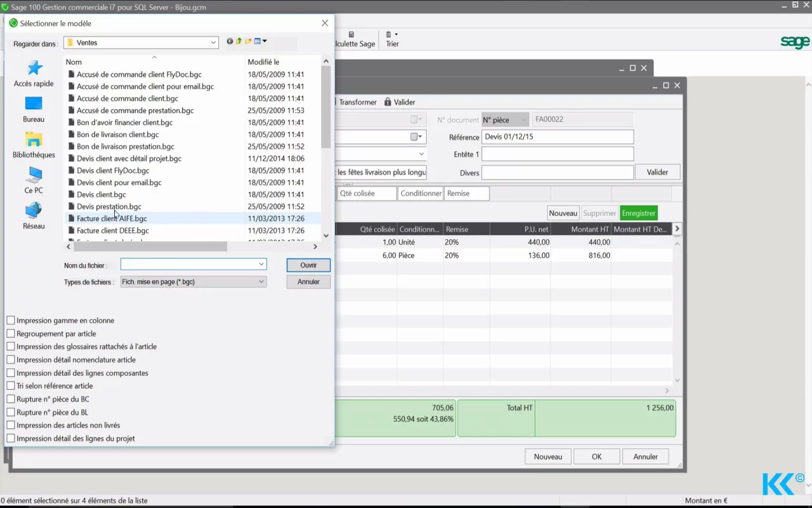The image size is (812, 508).
Task: Go to Bureau in the sidebar
Action: (x=34, y=109)
